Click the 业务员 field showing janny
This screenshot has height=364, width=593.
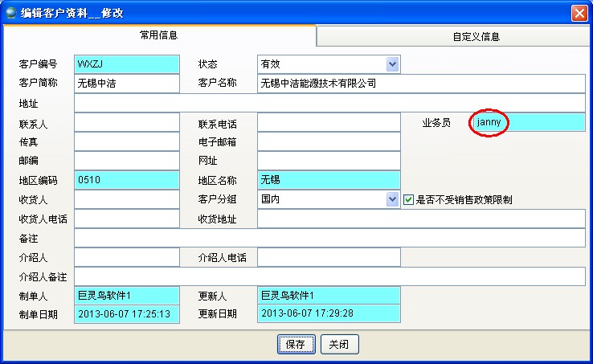[x=528, y=122]
